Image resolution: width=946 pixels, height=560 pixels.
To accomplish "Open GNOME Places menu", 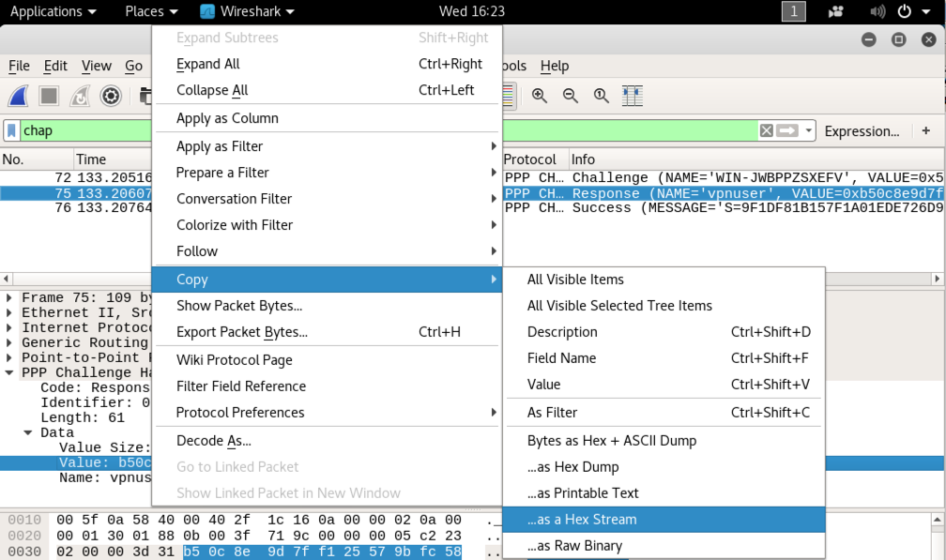I will [151, 11].
